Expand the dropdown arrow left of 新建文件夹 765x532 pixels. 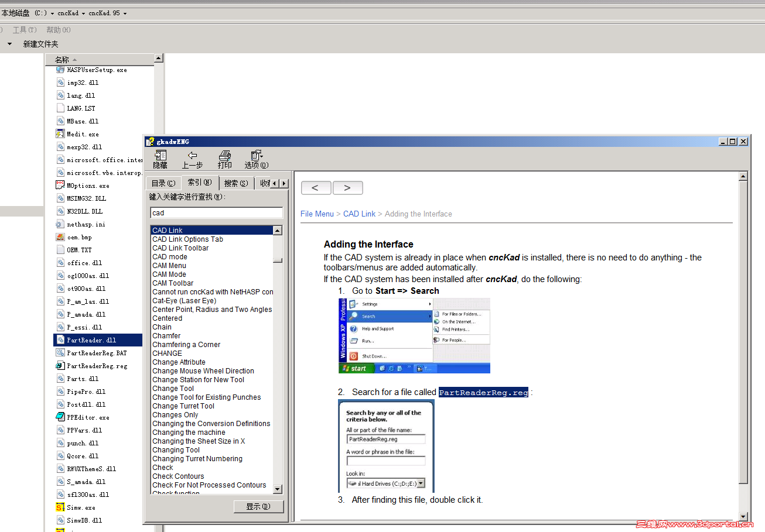click(9, 44)
